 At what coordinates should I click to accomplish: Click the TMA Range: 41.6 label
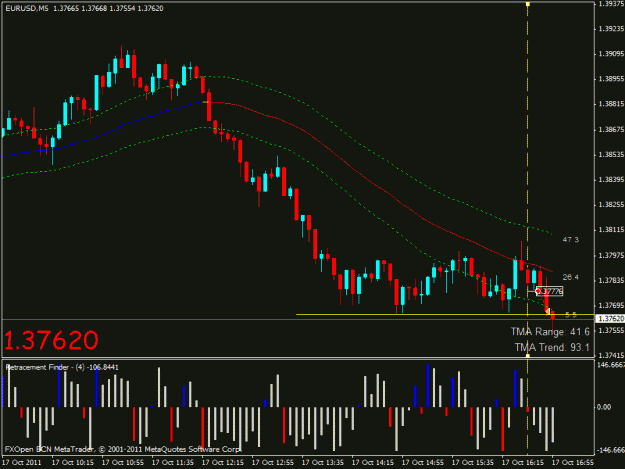pos(550,332)
